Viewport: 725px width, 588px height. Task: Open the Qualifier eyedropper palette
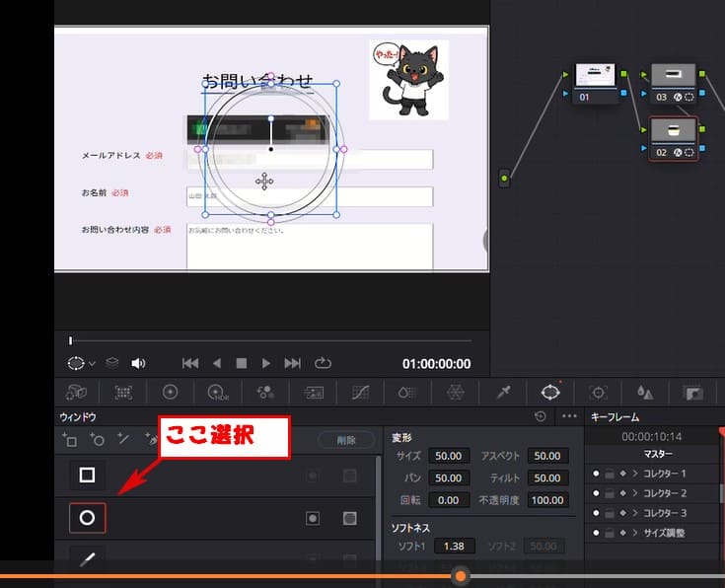[x=503, y=392]
